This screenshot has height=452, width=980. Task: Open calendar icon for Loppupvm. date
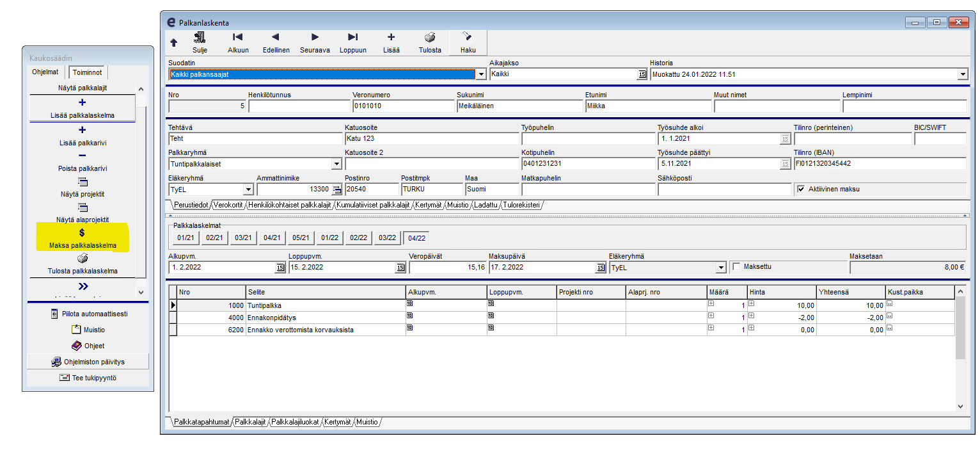click(x=400, y=268)
